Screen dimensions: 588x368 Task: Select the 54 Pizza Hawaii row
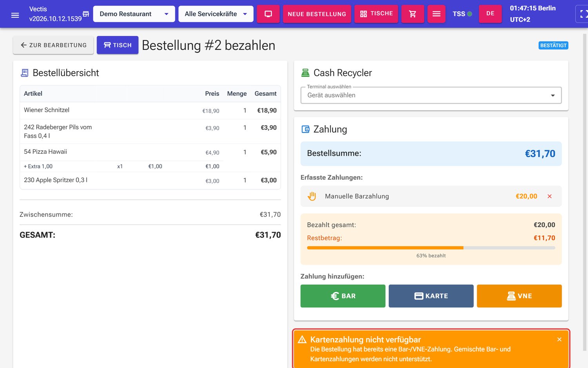click(150, 152)
